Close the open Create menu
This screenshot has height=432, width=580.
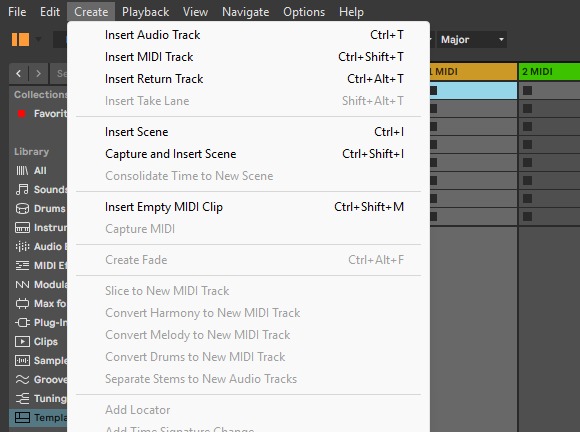pyautogui.click(x=91, y=12)
